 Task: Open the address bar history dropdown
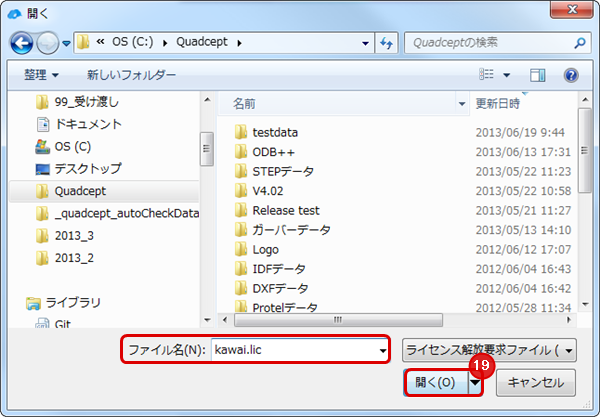click(x=365, y=43)
